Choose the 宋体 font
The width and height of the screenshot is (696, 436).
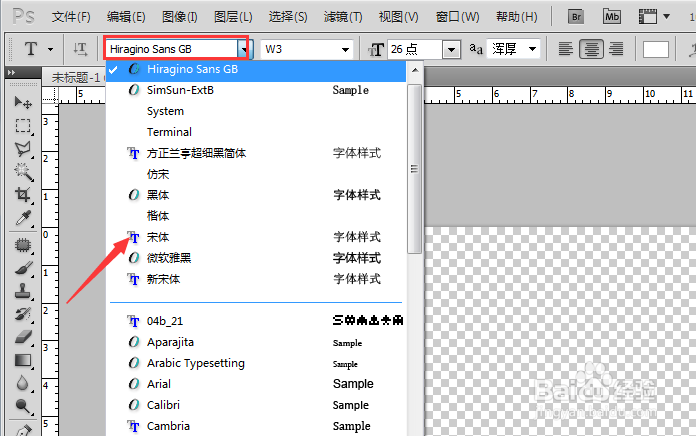tap(256, 237)
